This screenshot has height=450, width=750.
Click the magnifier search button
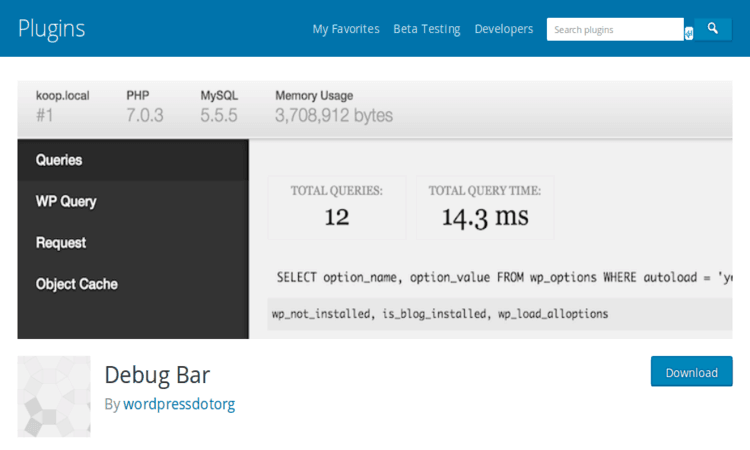(x=713, y=29)
